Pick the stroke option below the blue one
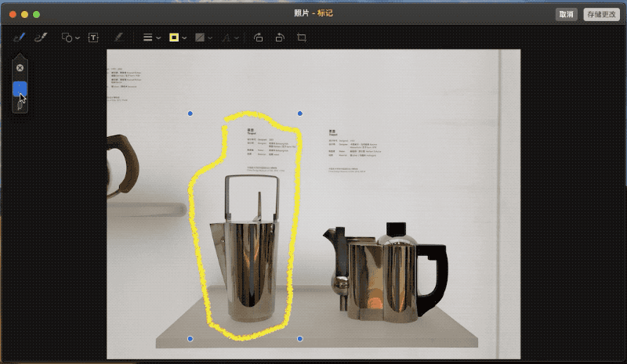Screen dimensions: 627x364 20,104
